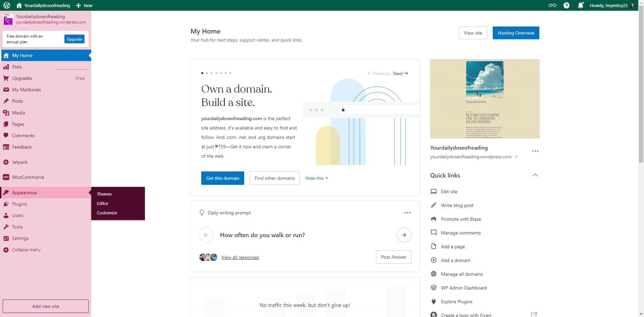The height and width of the screenshot is (317, 644).
Task: Open the Appearance menu item
Action: [46, 193]
